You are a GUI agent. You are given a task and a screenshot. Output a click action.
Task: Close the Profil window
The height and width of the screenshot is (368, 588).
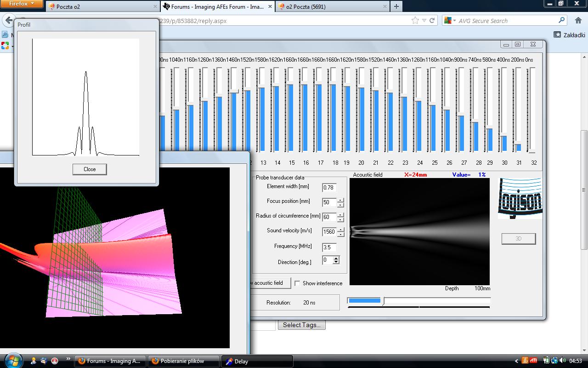coord(90,169)
